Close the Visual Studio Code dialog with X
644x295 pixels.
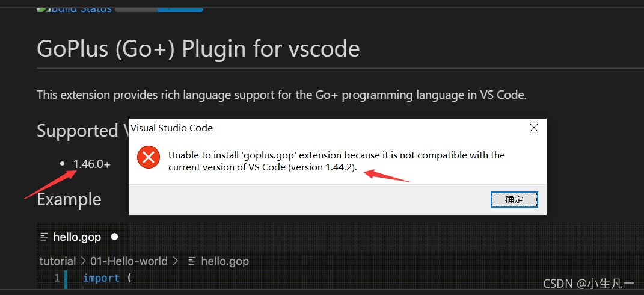(533, 128)
